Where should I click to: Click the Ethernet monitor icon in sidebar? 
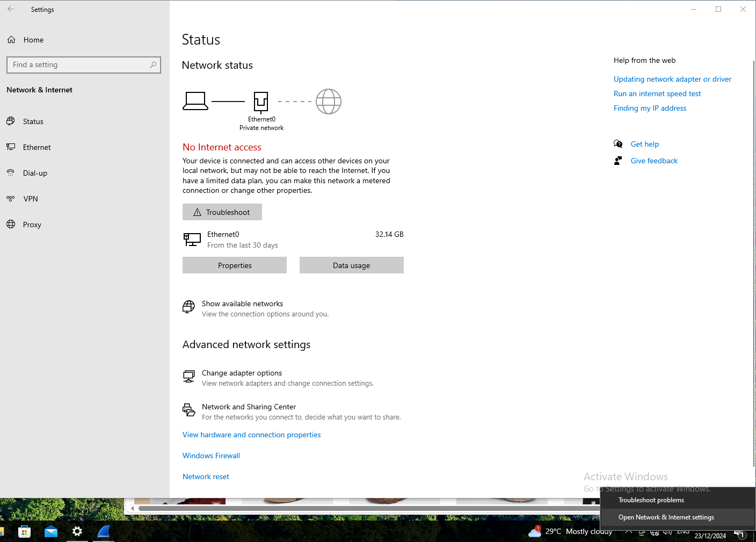[x=11, y=147]
